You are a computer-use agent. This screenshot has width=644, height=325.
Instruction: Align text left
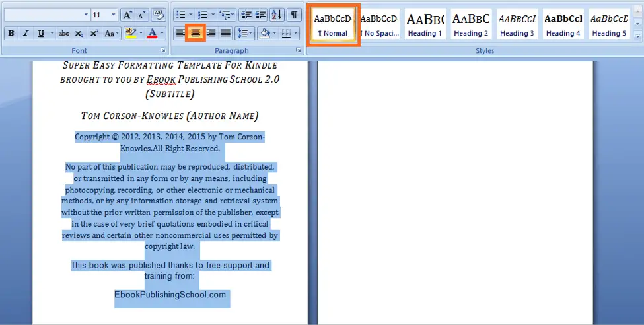point(180,33)
